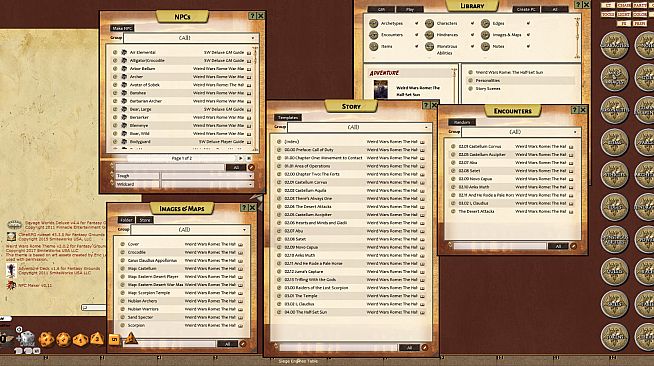Pick the gray modifier die with plus sign

point(27,338)
